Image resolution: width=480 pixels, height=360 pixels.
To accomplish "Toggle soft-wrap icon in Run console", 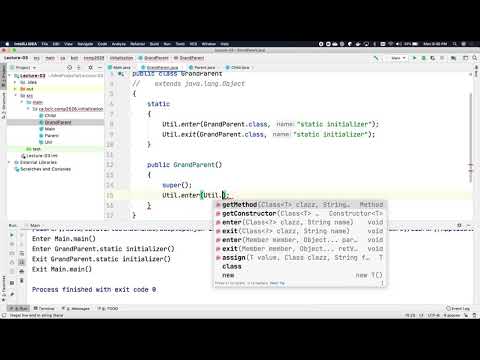I will pos(21,253).
